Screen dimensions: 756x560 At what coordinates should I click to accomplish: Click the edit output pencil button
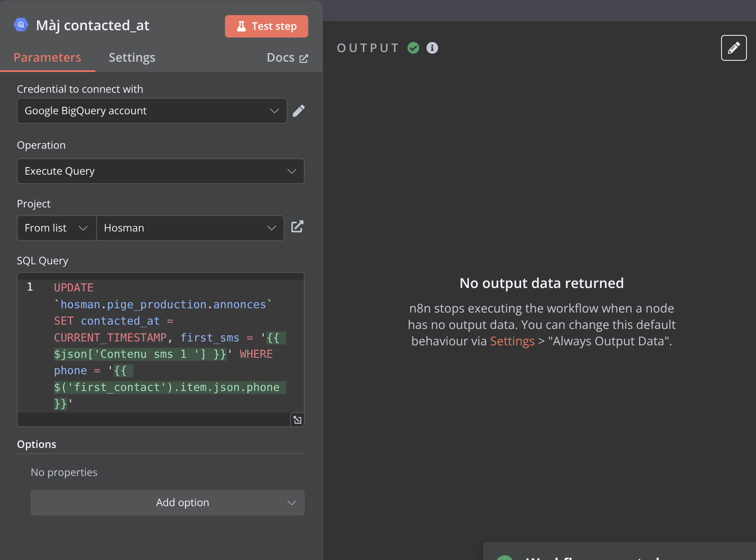[x=734, y=48]
